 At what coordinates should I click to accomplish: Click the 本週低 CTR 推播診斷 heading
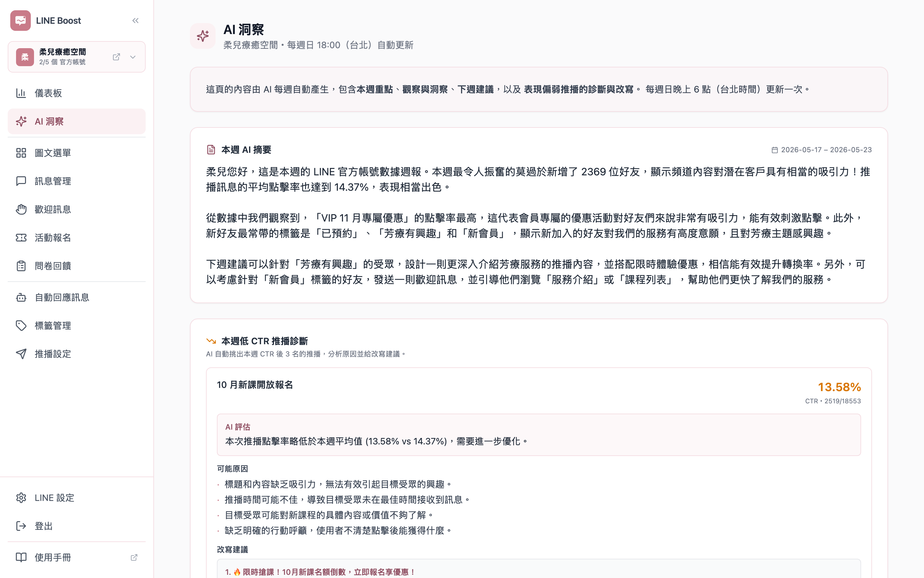pos(265,341)
